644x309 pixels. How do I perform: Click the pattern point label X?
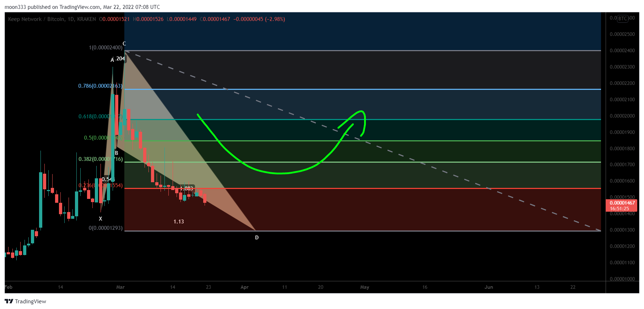101,219
